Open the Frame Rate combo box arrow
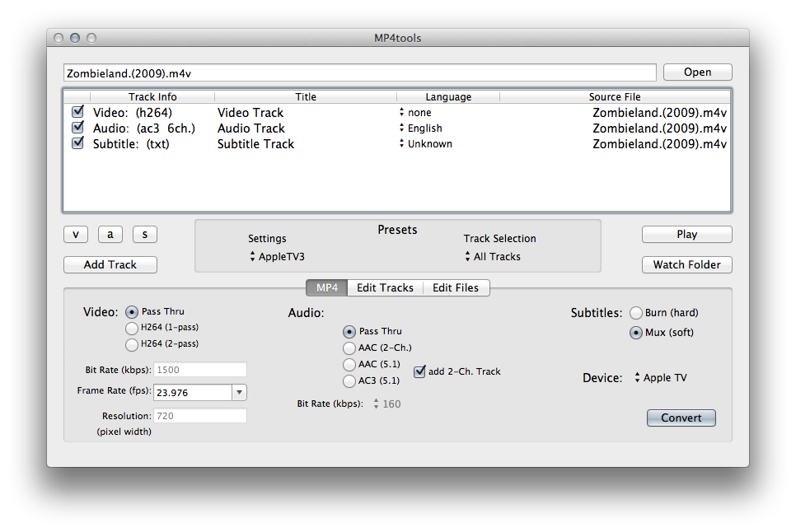Screen dimensions: 796x532 [x=240, y=393]
